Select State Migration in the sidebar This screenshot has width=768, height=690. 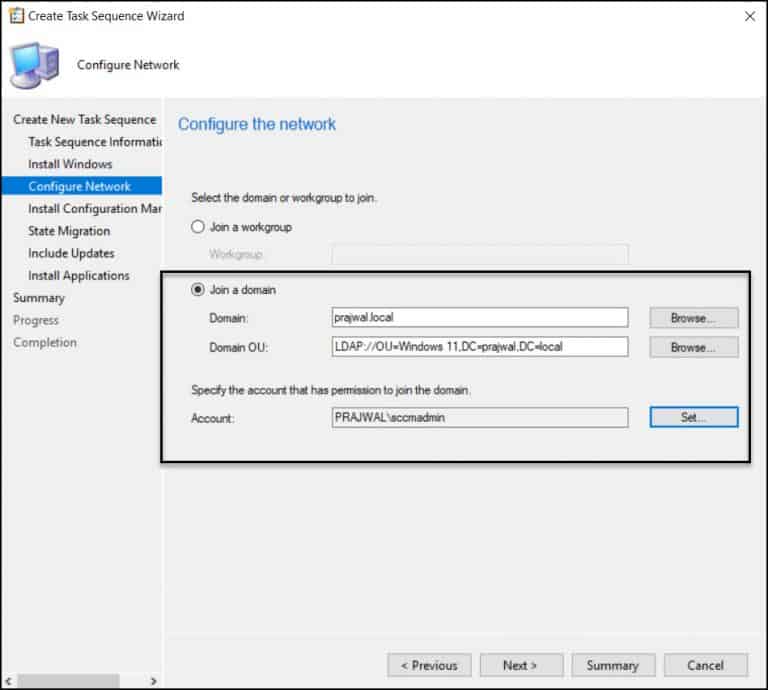[x=69, y=231]
